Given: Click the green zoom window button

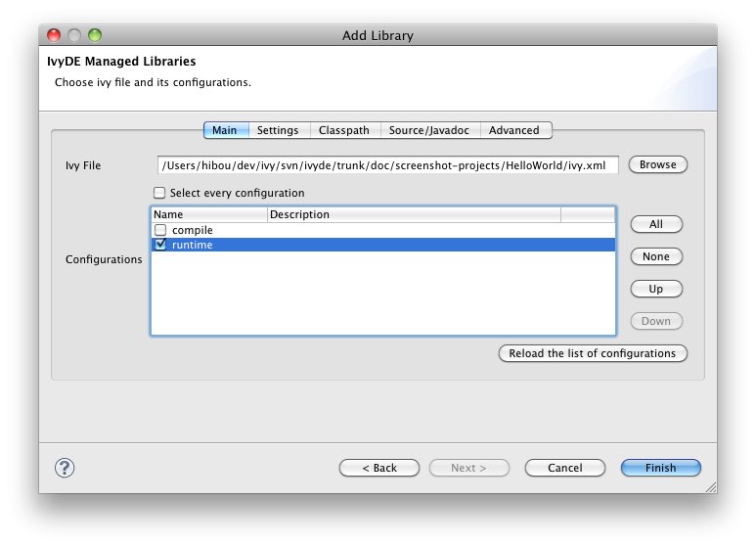Looking at the screenshot, I should click(x=95, y=35).
